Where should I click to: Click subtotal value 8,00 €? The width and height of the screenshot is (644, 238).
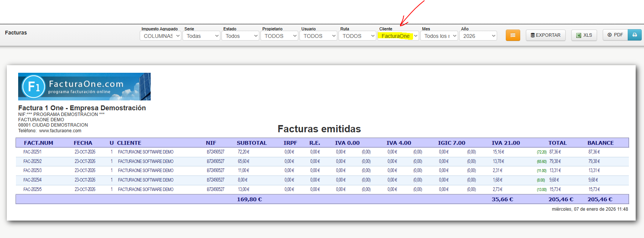click(x=243, y=180)
